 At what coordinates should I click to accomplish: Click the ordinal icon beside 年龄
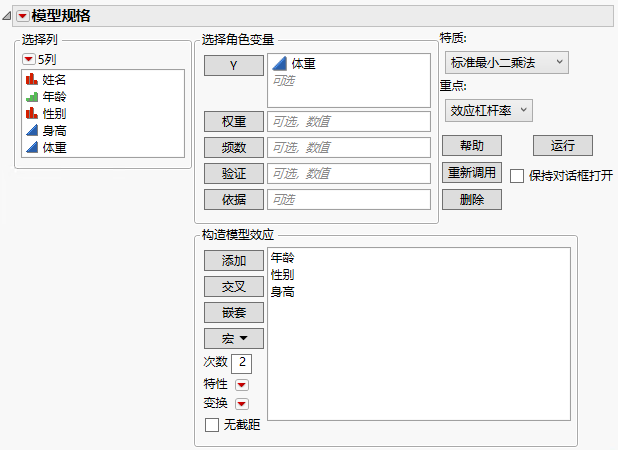pyautogui.click(x=32, y=97)
